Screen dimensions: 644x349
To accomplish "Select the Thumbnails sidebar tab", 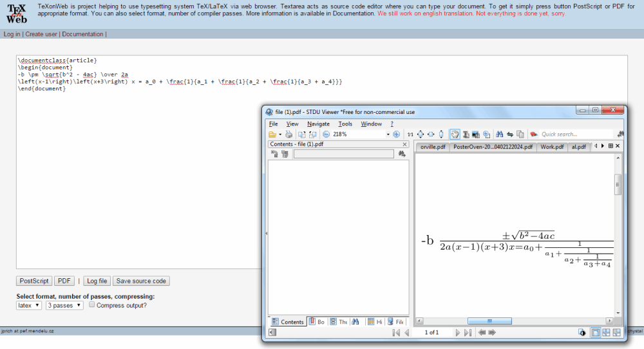I will point(339,322).
